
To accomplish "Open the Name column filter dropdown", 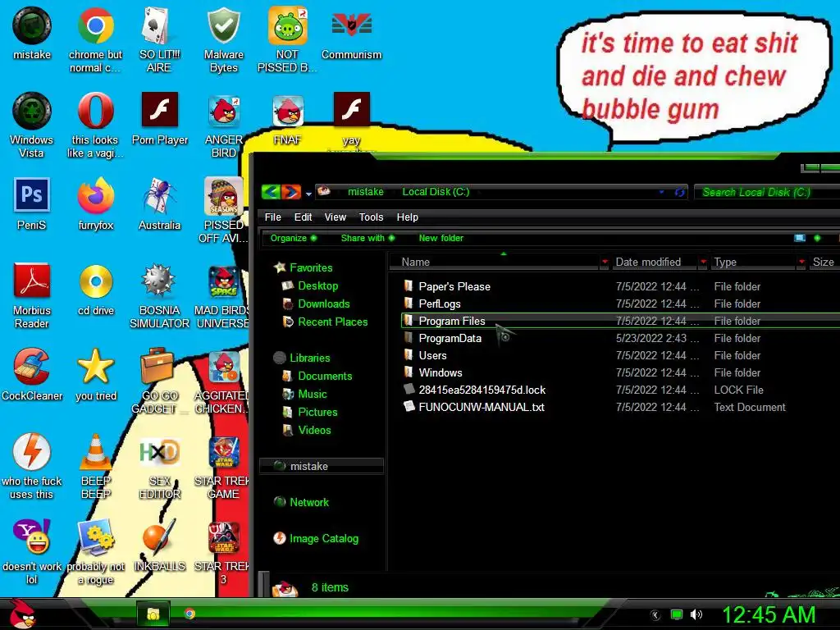I will [x=605, y=262].
